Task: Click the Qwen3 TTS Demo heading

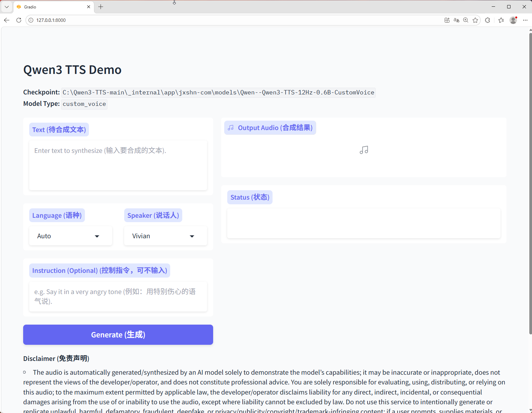Action: (x=72, y=70)
